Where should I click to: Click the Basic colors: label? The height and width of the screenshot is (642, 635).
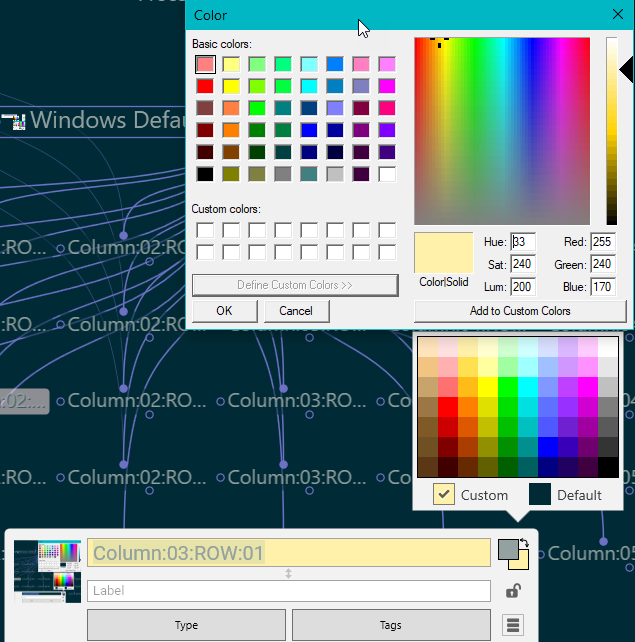[222, 44]
